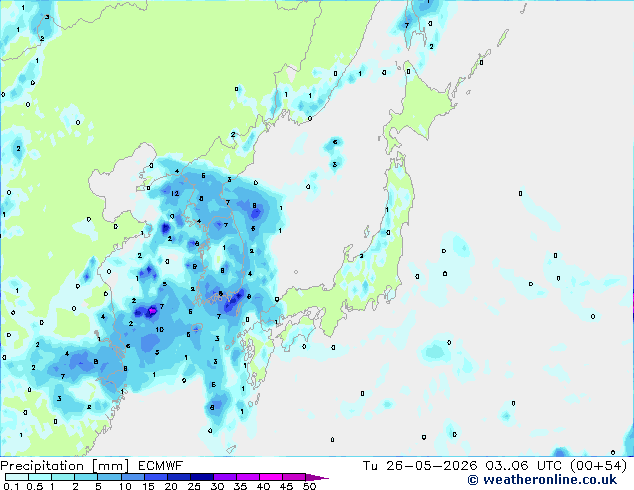Viewport: 634px width, 490px height.
Task: Click the "Tu 26-05-2026" date text
Action: [420, 466]
